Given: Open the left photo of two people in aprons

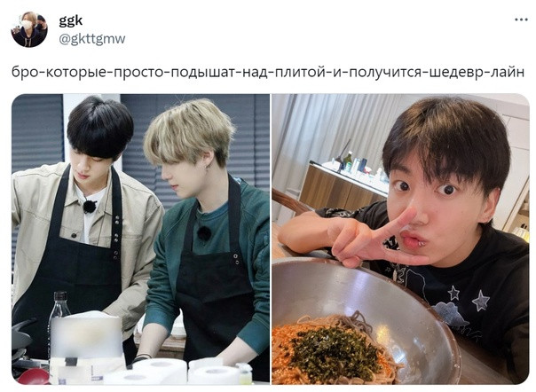Looking at the screenshot, I should 140,239.
